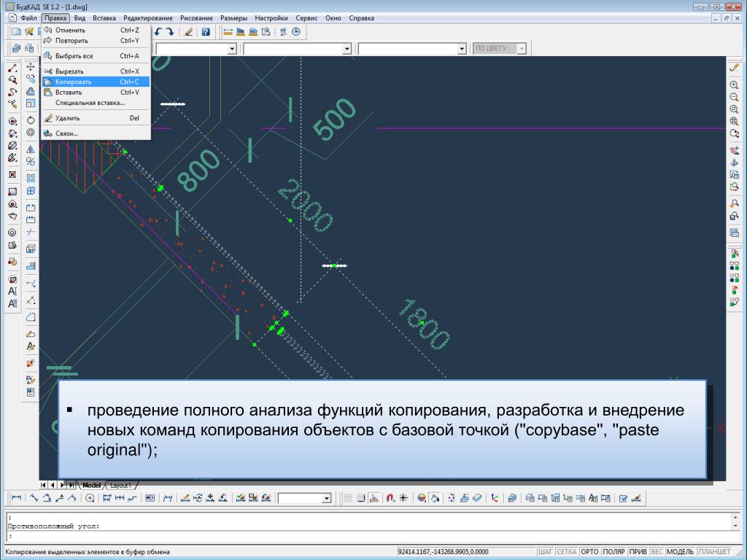Screen dimensions: 747x560
Task: Select the Chamfer tool
Action: point(31,317)
